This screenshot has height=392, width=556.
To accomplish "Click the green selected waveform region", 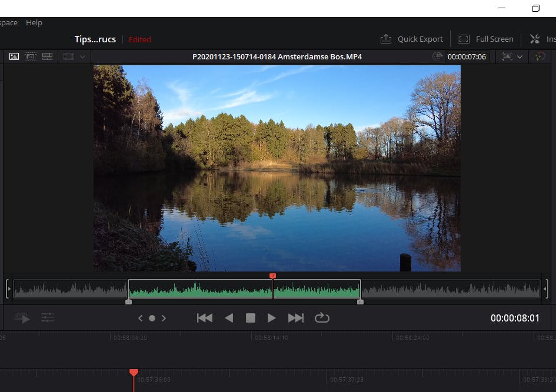I will pos(245,289).
